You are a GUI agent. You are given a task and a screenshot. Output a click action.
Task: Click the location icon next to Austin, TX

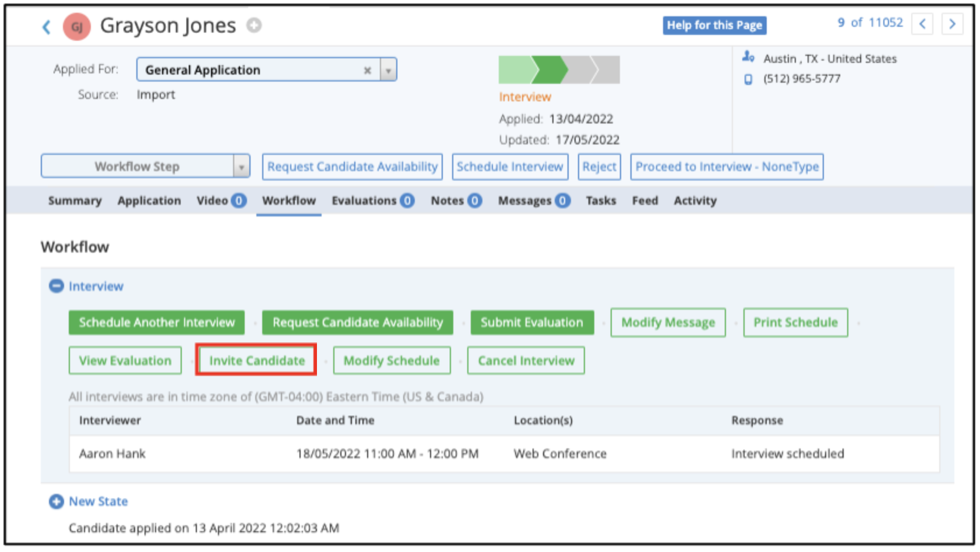click(x=748, y=57)
